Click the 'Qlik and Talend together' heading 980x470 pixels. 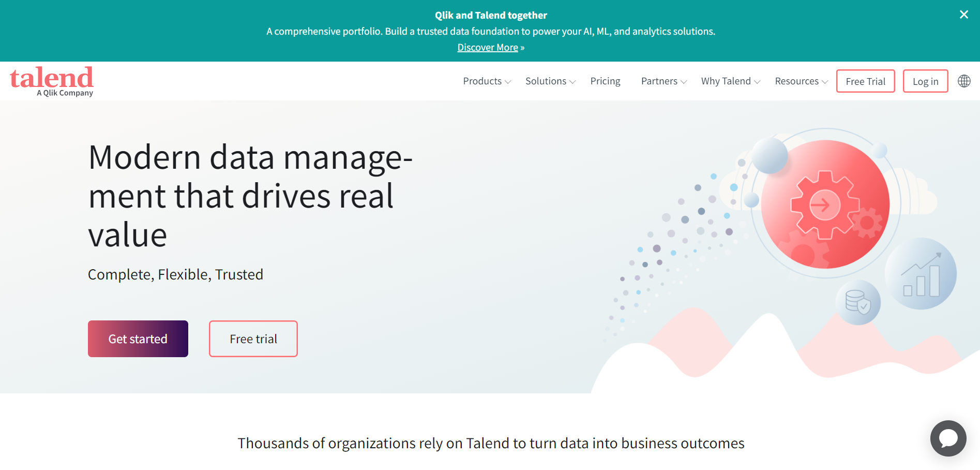(x=491, y=16)
